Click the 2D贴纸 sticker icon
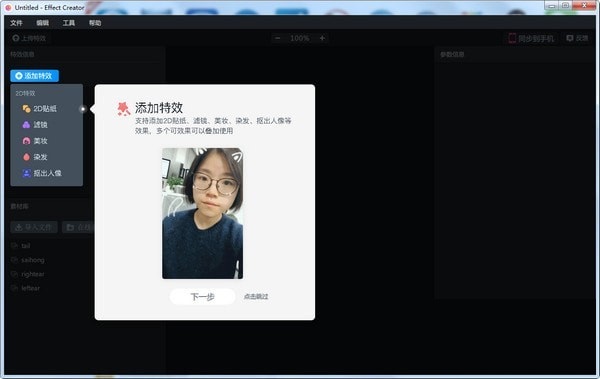 [26, 109]
